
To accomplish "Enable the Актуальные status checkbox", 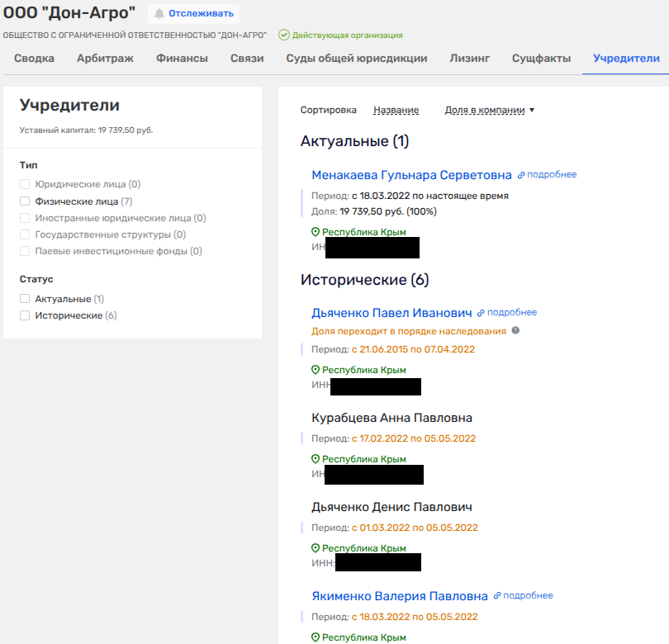I will [x=26, y=299].
